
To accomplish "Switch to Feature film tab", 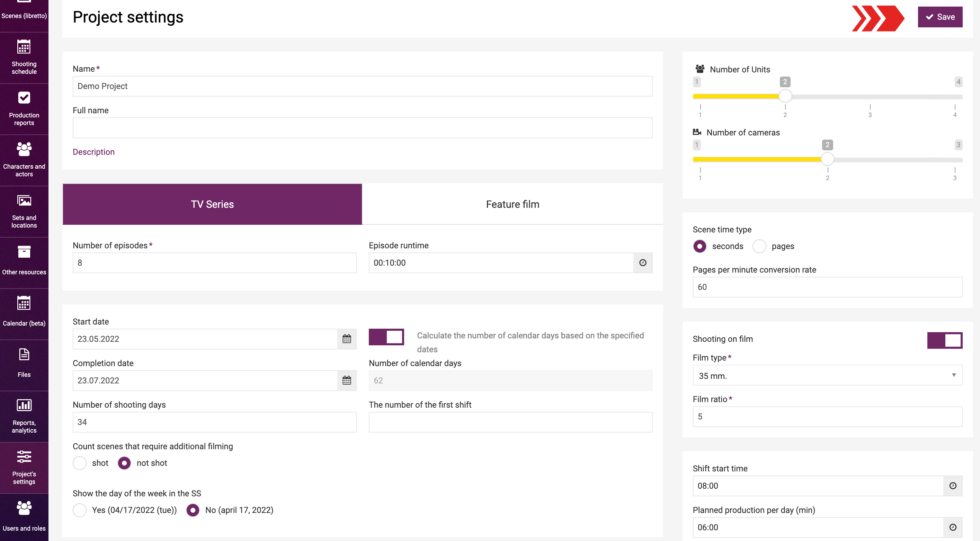I will 513,204.
